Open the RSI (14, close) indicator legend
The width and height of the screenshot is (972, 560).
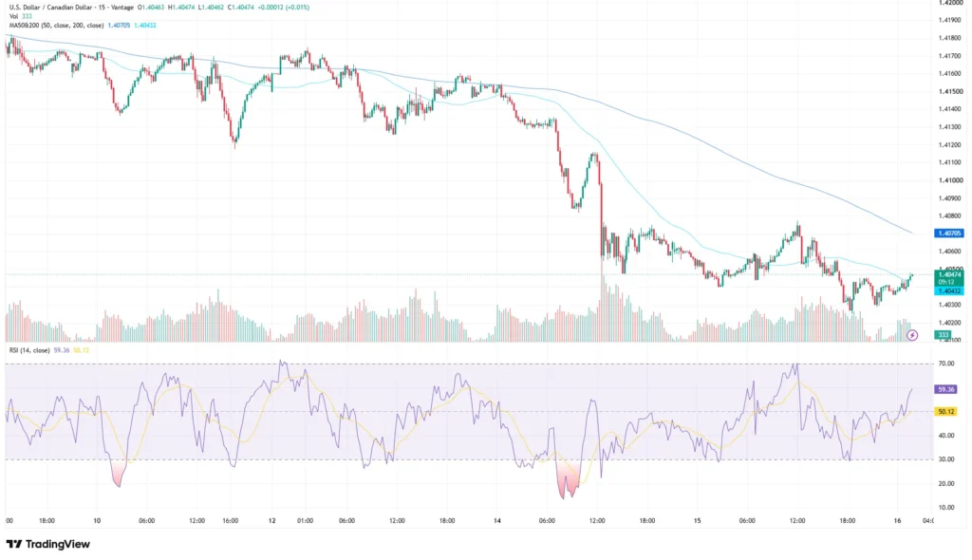[x=29, y=350]
